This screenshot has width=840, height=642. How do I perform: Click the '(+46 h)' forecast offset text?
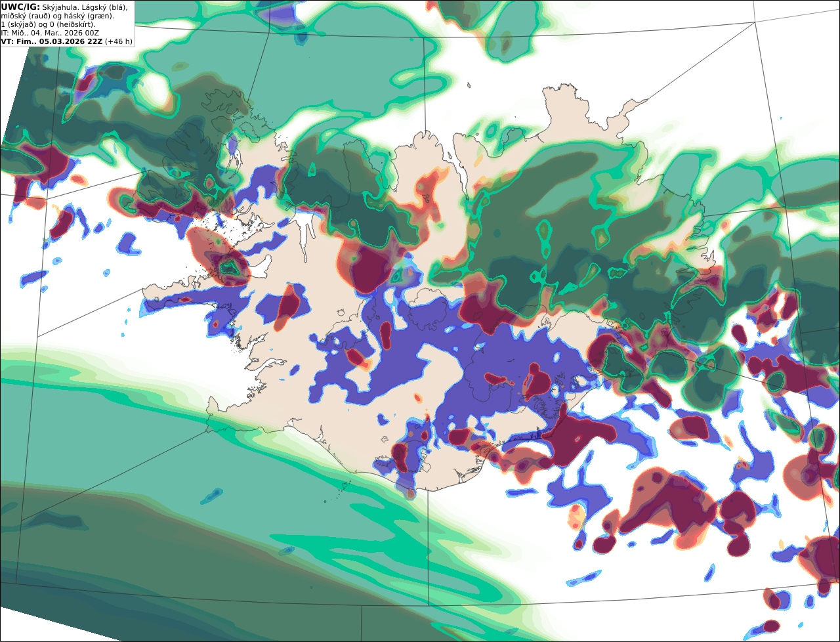(x=119, y=41)
